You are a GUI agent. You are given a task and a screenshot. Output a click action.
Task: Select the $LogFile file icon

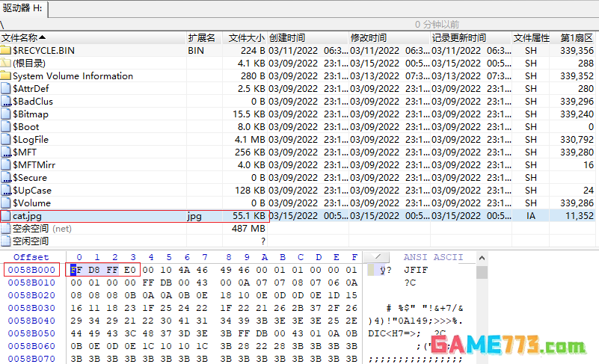tap(6, 140)
